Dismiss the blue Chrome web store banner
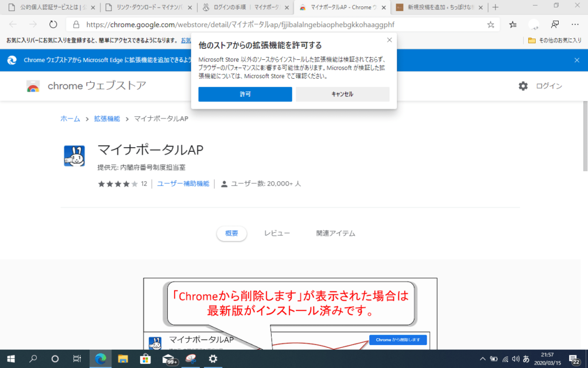 point(577,60)
